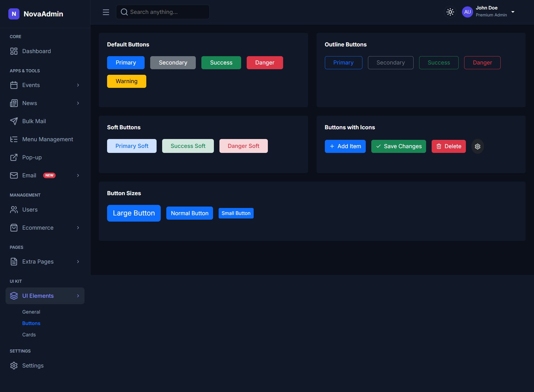Toggle the light/dark theme sun icon
The image size is (534, 392).
pos(450,12)
